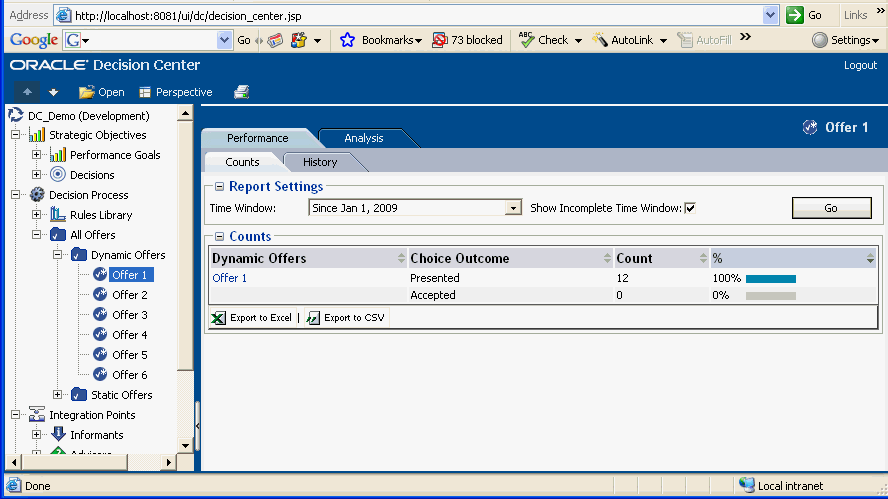Click the Integration Points icon

[37, 415]
